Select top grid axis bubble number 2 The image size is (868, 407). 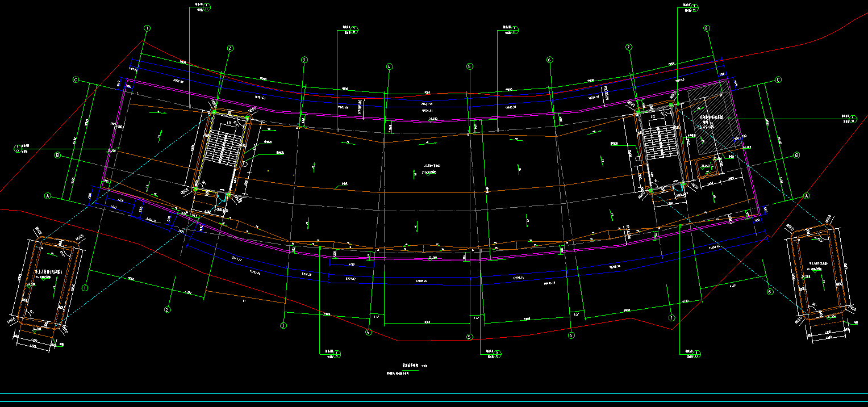(x=230, y=48)
